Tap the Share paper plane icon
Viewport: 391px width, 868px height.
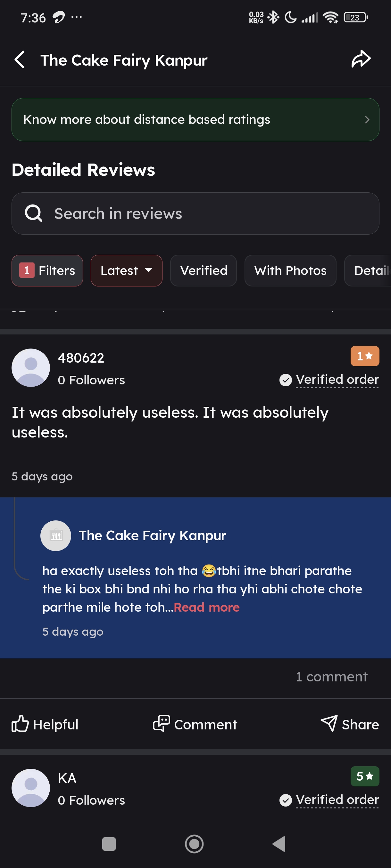tap(329, 723)
